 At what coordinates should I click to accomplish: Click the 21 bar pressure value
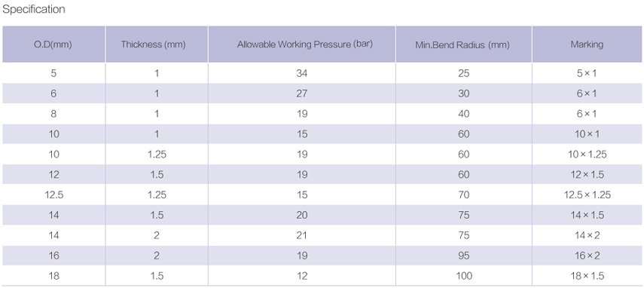tap(302, 235)
